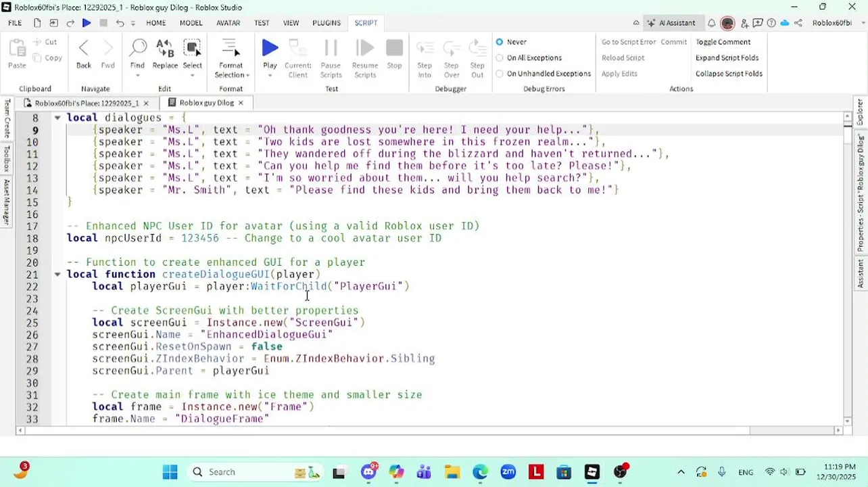Expand the Find dropdown arrow
The width and height of the screenshot is (868, 487).
point(138,75)
